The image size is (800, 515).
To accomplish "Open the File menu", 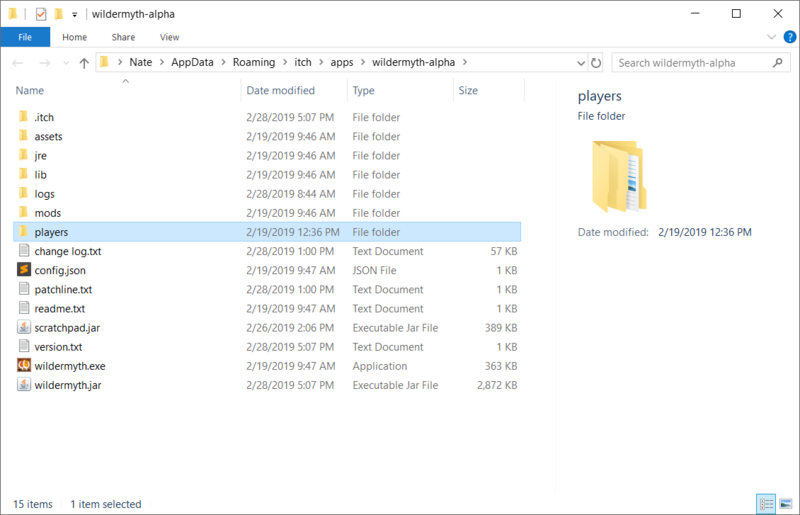I will pos(25,37).
